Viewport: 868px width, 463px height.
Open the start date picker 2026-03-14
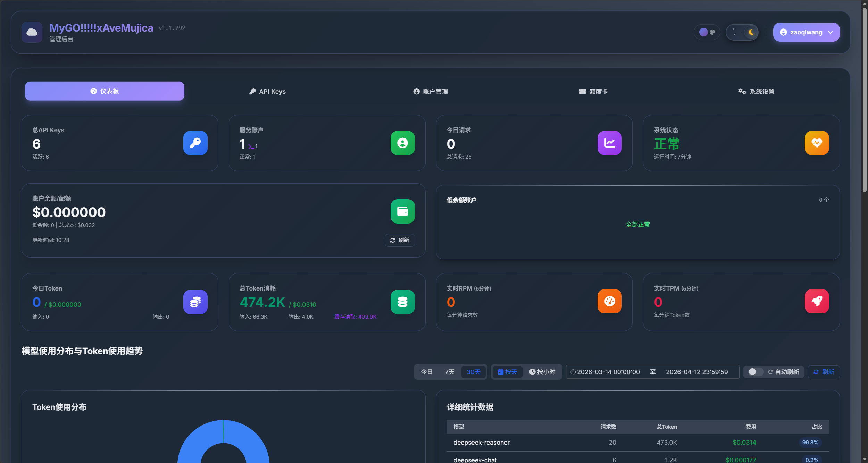pyautogui.click(x=608, y=372)
